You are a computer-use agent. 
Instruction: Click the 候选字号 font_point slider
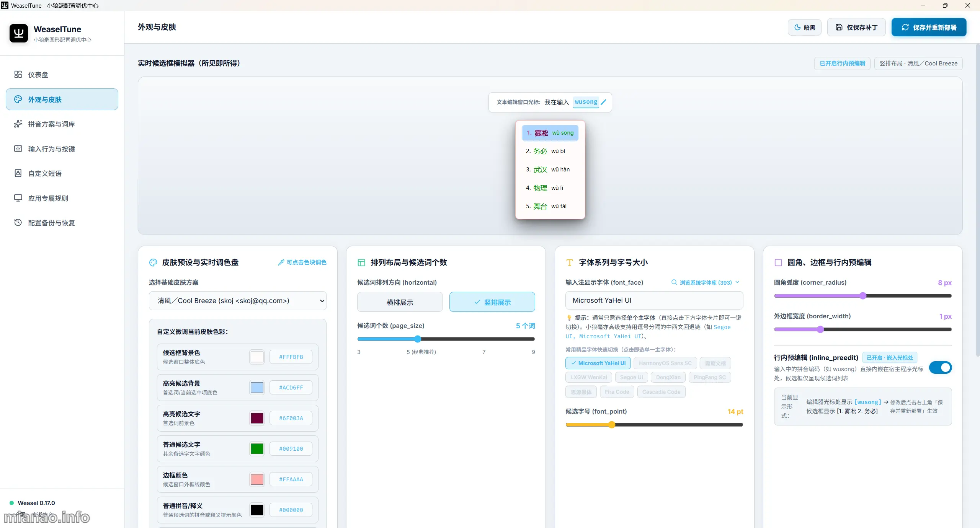[654, 425]
